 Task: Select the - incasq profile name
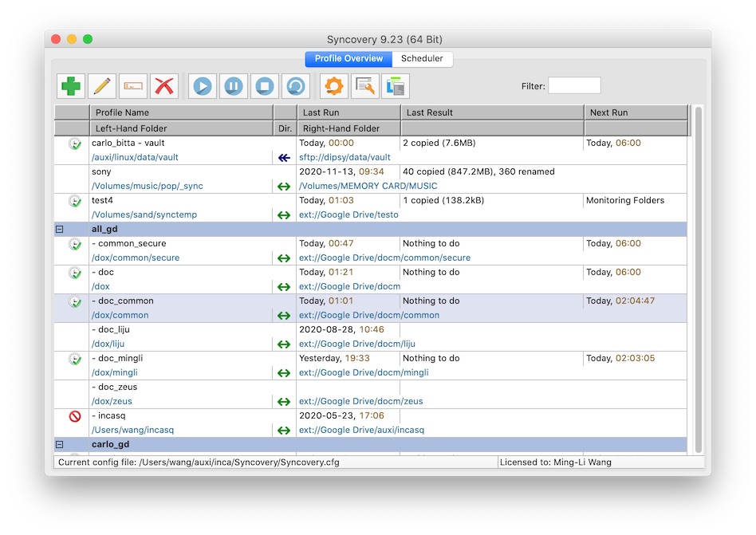[x=108, y=416]
